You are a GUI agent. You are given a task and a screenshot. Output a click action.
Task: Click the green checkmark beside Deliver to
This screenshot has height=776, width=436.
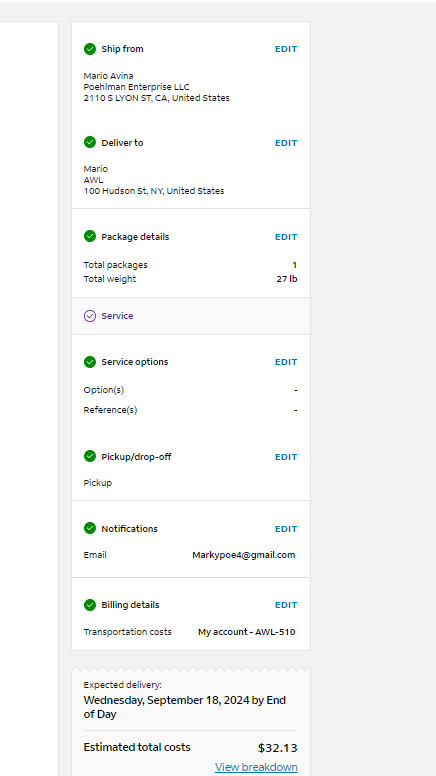(90, 143)
